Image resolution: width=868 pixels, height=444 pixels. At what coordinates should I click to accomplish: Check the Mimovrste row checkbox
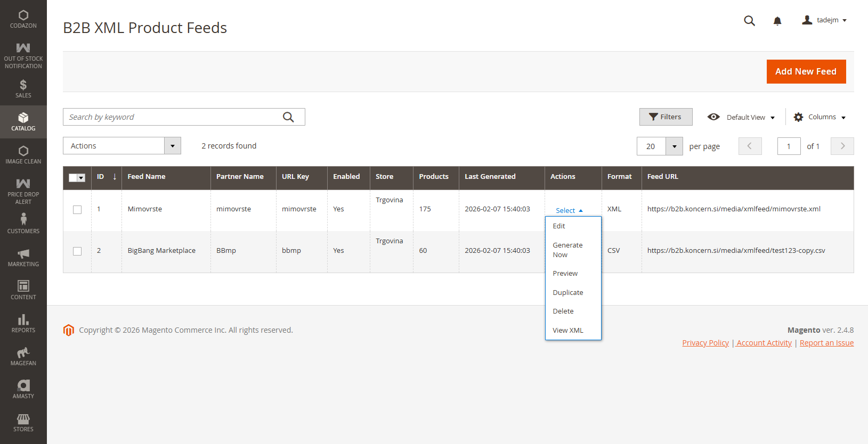pyautogui.click(x=77, y=210)
